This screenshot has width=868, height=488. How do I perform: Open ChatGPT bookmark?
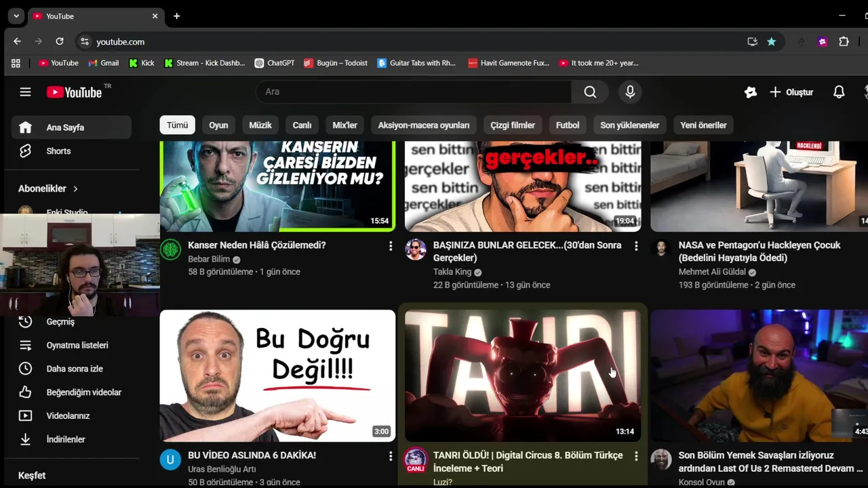pyautogui.click(x=275, y=63)
